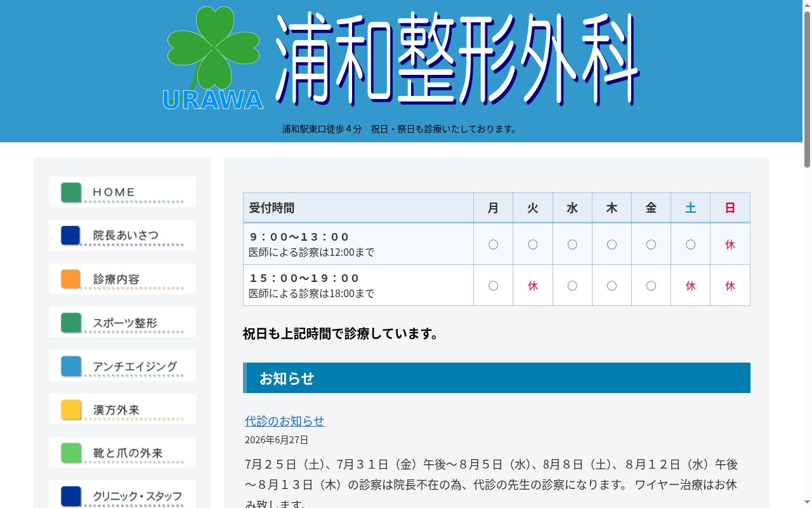Click dark blue square icon beside 院長あいさつ
This screenshot has height=508, width=812.
pyautogui.click(x=71, y=236)
